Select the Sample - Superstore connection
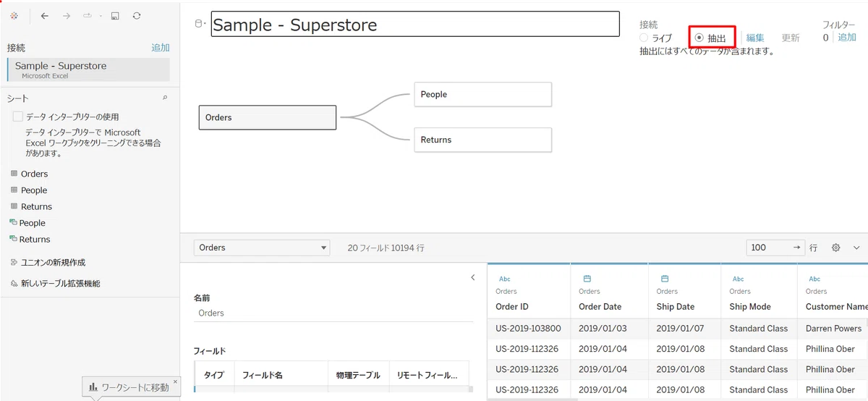 (x=89, y=69)
